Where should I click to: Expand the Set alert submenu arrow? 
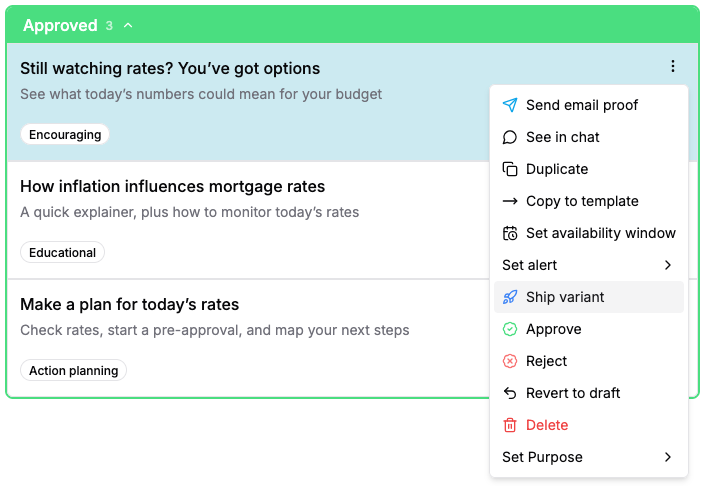click(667, 265)
